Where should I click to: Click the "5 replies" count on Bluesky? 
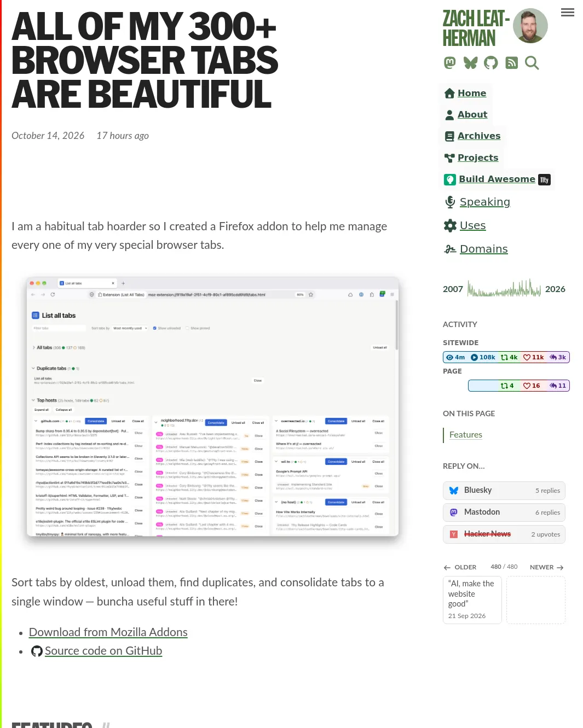[x=547, y=491]
